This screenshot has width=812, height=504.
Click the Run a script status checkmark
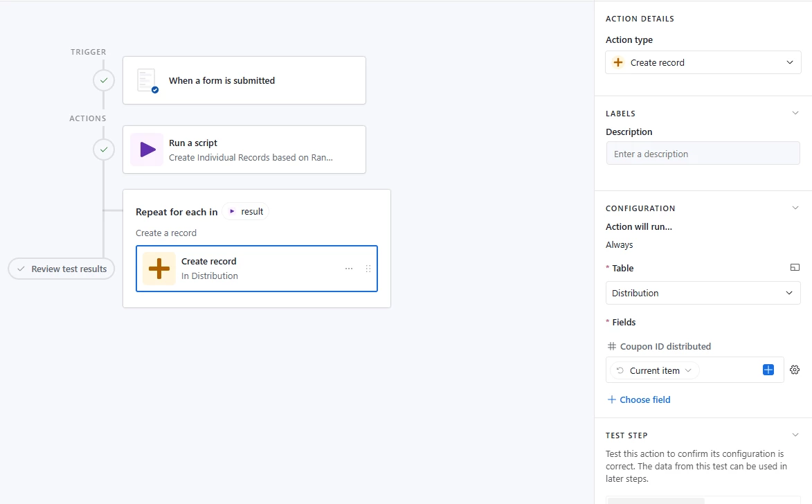click(x=104, y=149)
